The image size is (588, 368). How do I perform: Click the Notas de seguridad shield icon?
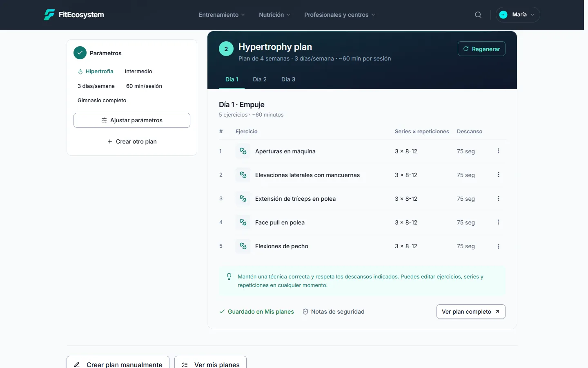point(305,312)
